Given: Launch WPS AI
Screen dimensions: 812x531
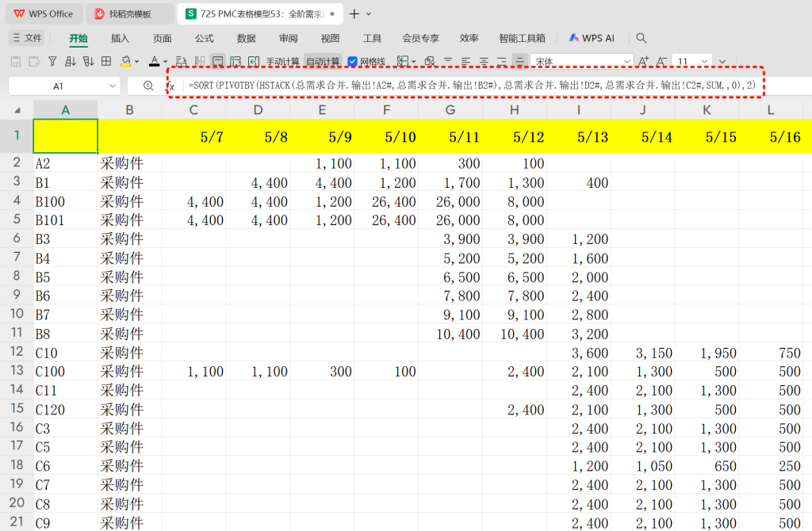Looking at the screenshot, I should 592,38.
